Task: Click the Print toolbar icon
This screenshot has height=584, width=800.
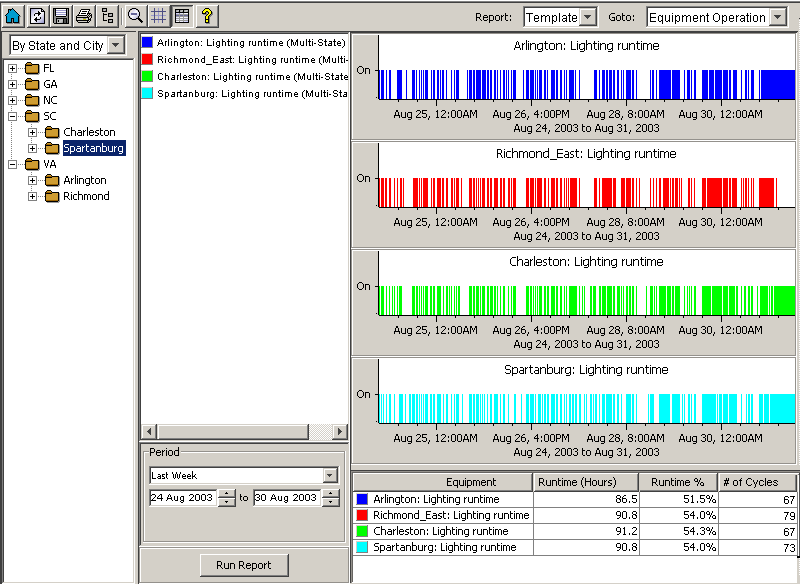Action: (85, 16)
